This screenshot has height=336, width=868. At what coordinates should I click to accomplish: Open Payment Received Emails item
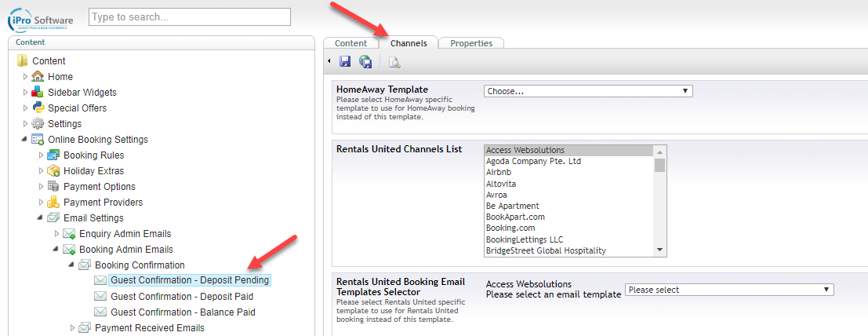click(x=150, y=327)
